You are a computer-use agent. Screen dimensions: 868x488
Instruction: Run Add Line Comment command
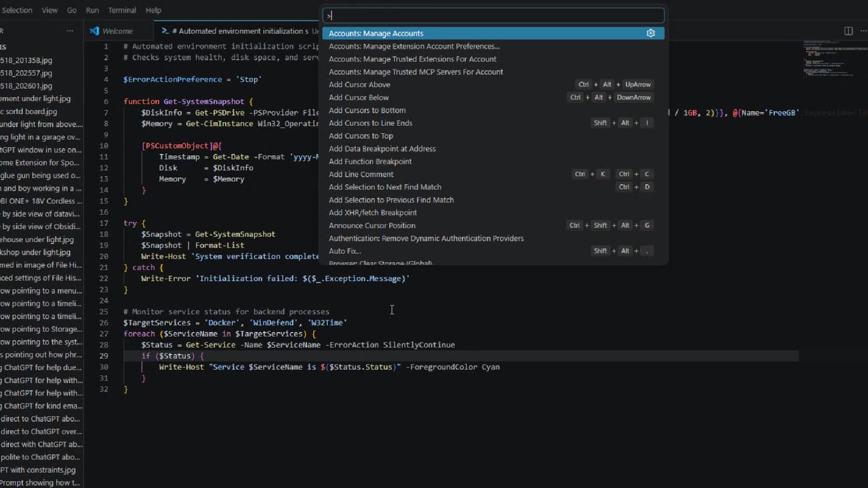click(x=493, y=174)
